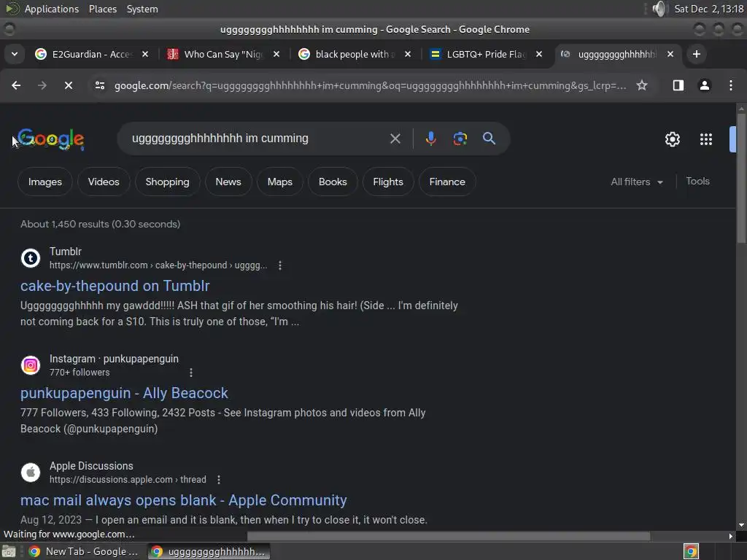Click the browser back arrow
The height and width of the screenshot is (560, 747).
(16, 85)
